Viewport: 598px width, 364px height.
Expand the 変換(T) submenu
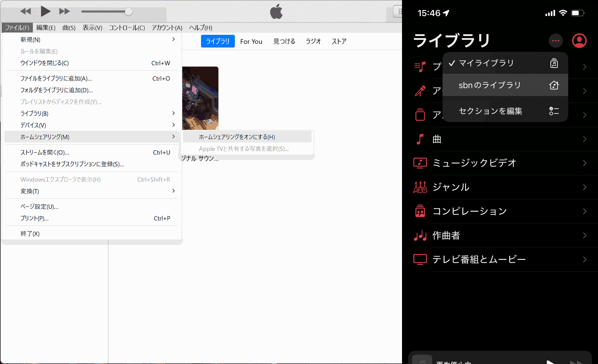tap(29, 191)
